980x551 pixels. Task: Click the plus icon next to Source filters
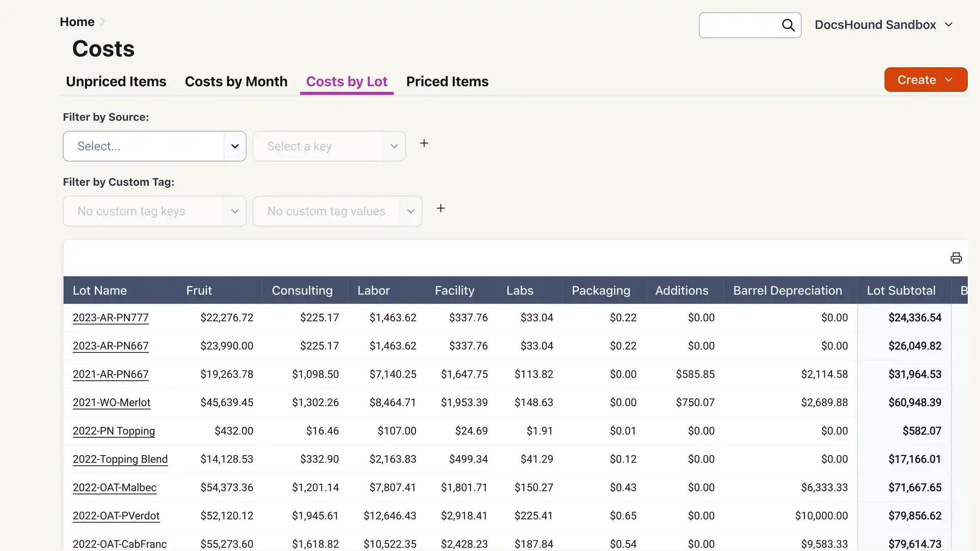click(424, 143)
